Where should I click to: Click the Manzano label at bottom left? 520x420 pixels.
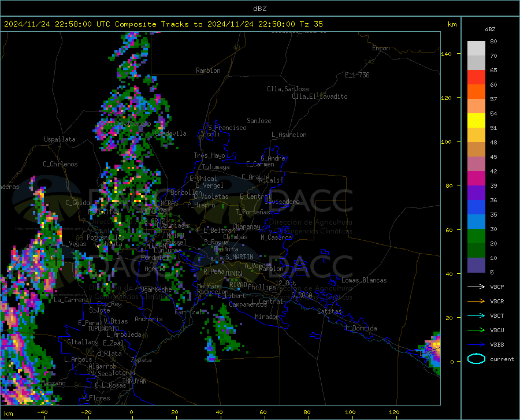click(53, 383)
